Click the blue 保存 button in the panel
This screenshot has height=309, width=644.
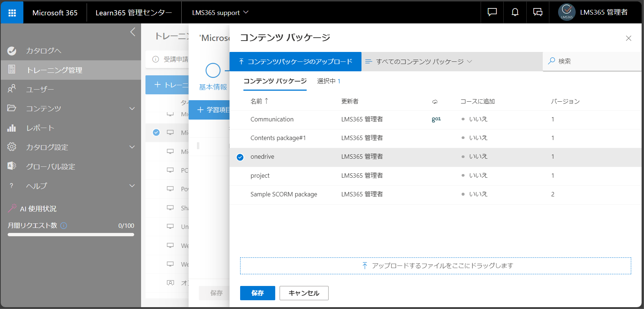pyautogui.click(x=258, y=293)
